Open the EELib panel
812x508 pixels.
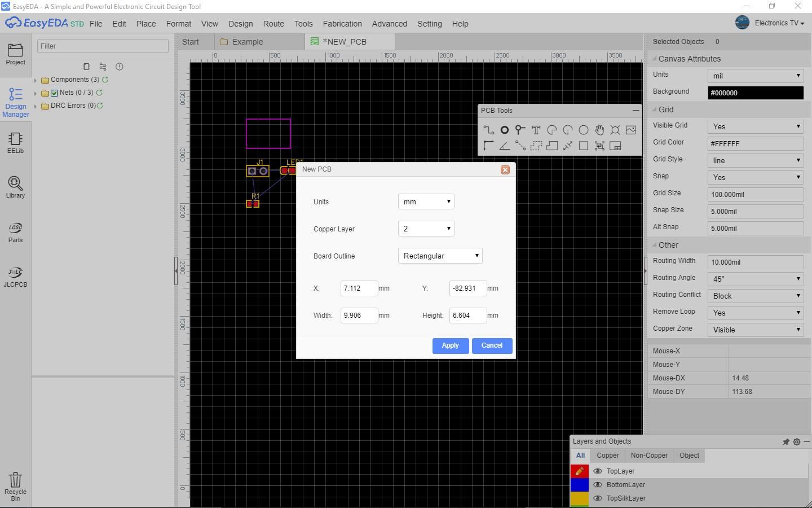pyautogui.click(x=15, y=143)
